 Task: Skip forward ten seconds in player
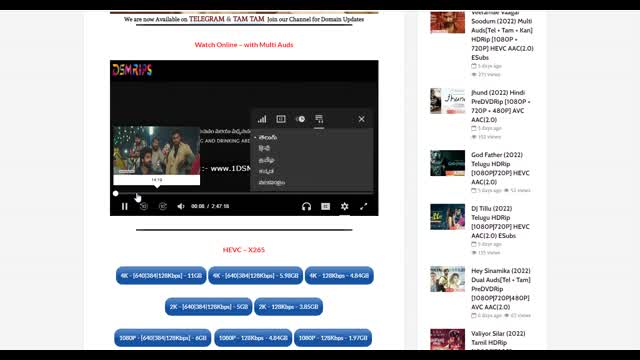[162, 207]
